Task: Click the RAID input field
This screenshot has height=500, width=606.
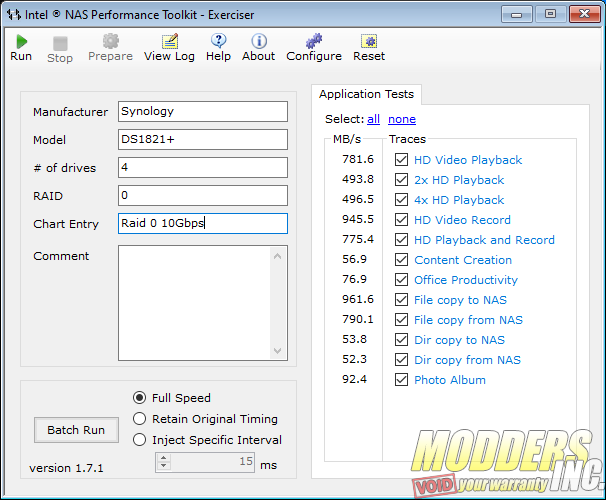Action: tap(203, 196)
